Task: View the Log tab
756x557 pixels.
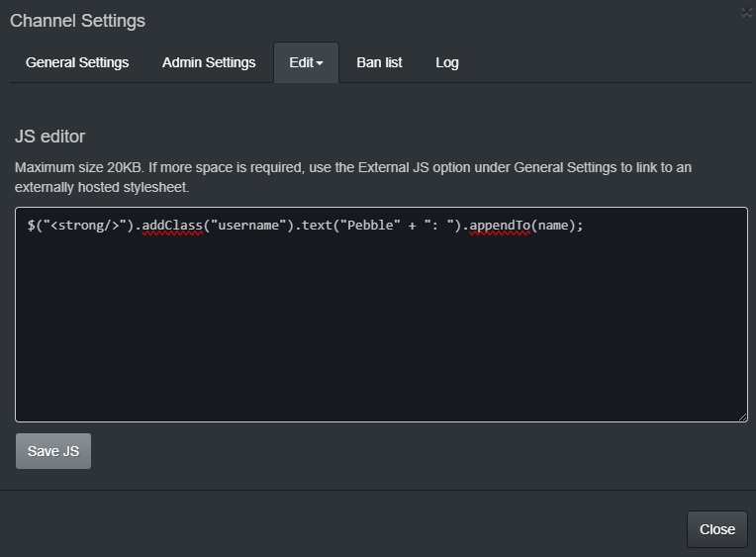Action: [447, 62]
